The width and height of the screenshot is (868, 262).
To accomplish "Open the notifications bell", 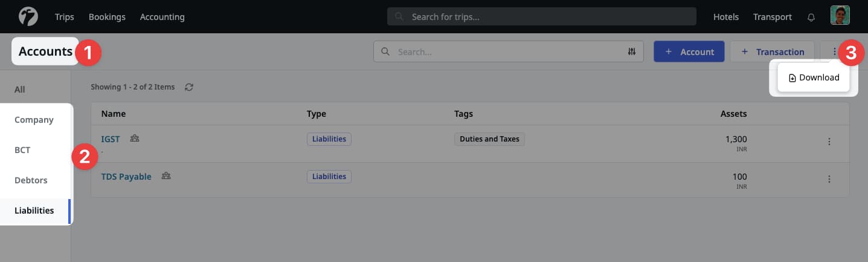I will point(811,17).
